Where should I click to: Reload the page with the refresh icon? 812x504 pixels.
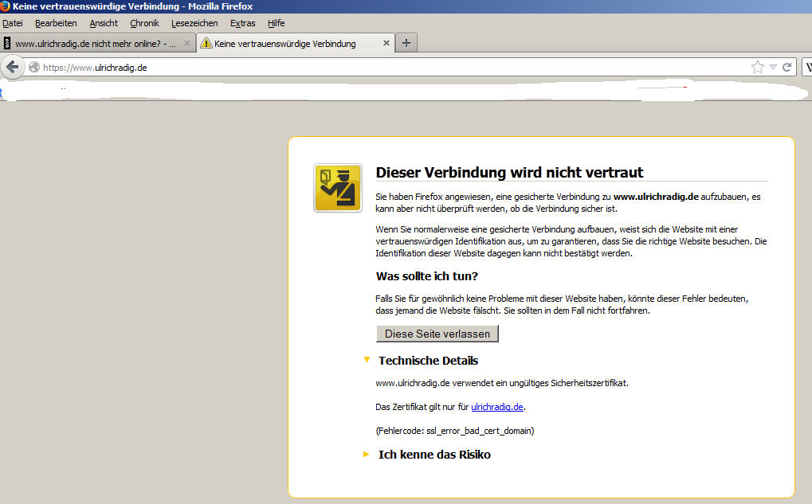[x=787, y=67]
